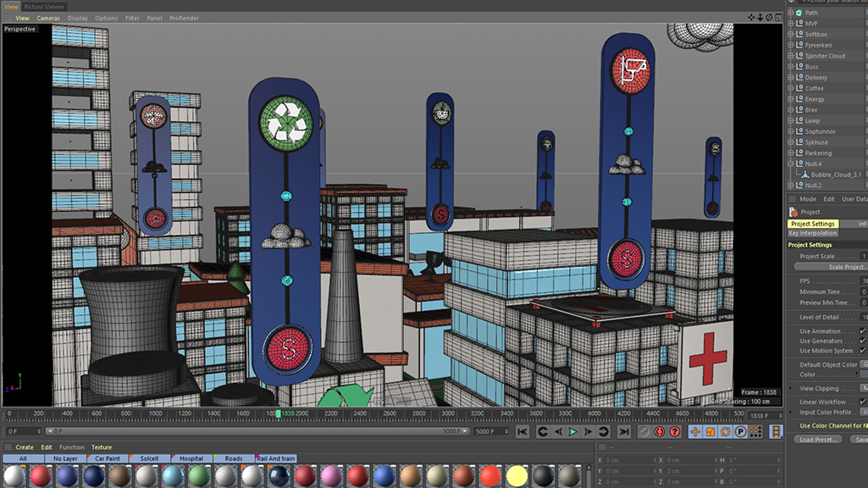Expand the Tjänster Cloud null
This screenshot has width=868, height=488.
pyautogui.click(x=790, y=56)
